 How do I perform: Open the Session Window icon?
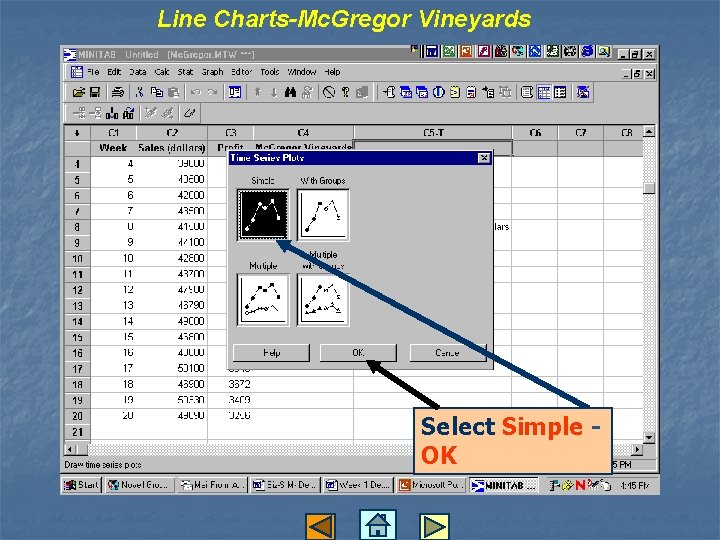pos(527,92)
